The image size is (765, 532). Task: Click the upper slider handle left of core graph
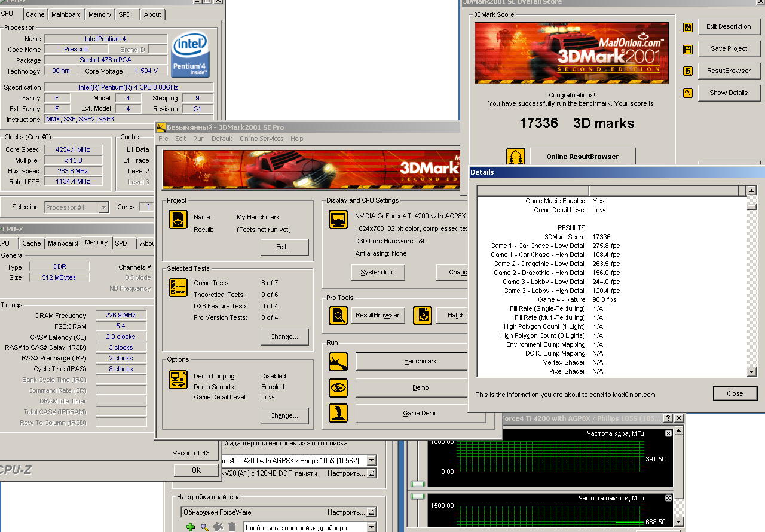pyautogui.click(x=417, y=484)
